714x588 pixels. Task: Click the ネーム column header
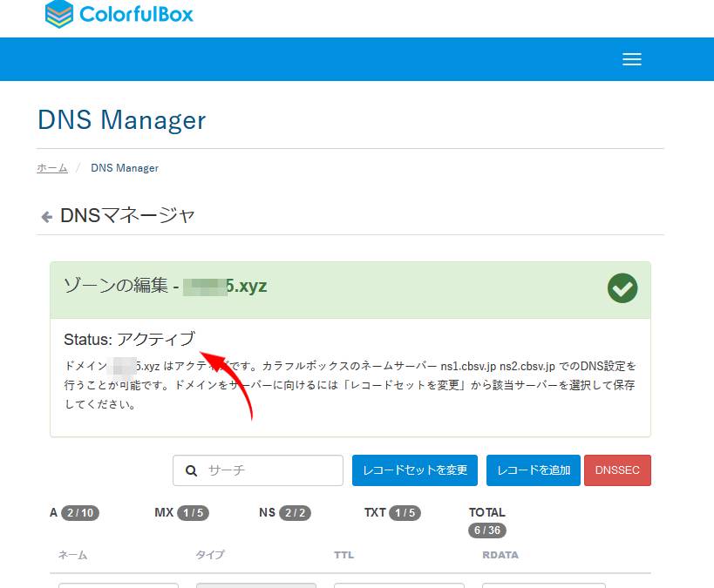tap(73, 555)
